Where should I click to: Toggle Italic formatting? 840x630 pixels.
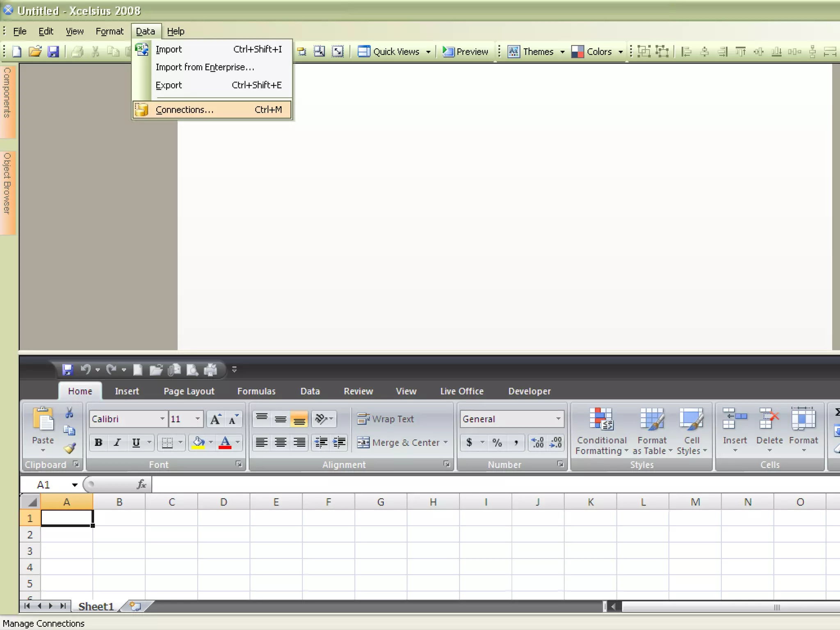click(117, 443)
